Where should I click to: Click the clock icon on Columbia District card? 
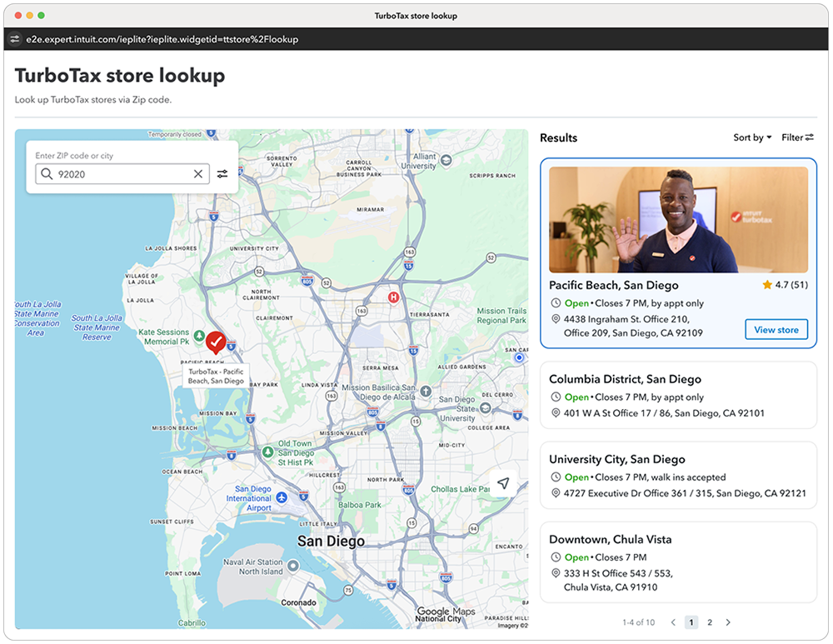click(x=556, y=397)
